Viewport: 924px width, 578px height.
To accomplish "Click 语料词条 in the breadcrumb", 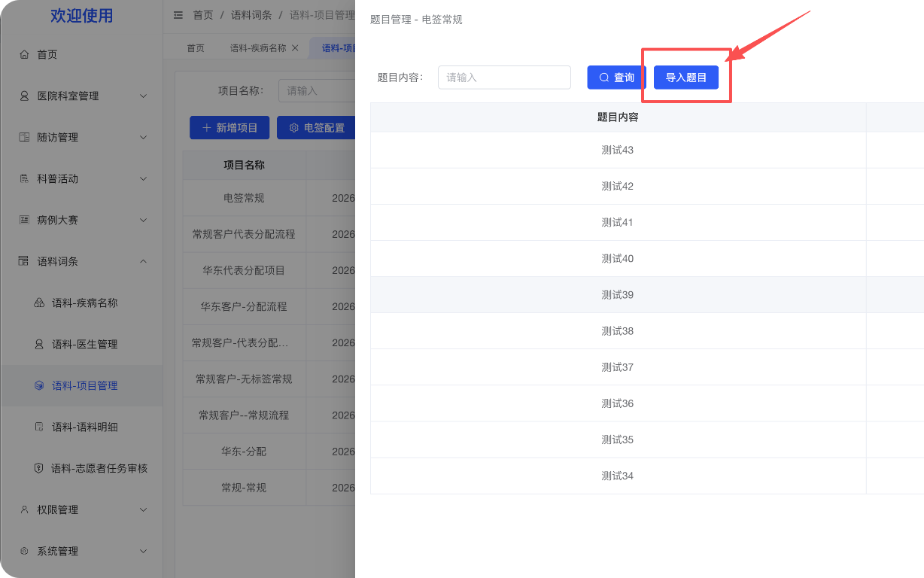I will [251, 15].
